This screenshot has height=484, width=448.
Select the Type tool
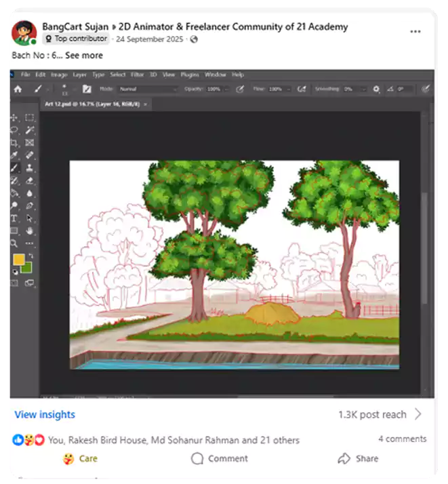(x=14, y=218)
